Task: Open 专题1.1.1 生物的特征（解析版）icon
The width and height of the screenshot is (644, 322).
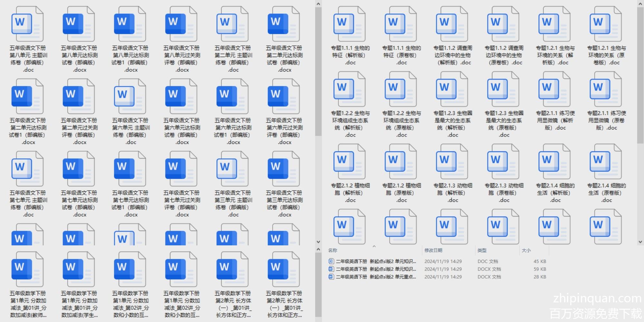Action: [x=349, y=24]
